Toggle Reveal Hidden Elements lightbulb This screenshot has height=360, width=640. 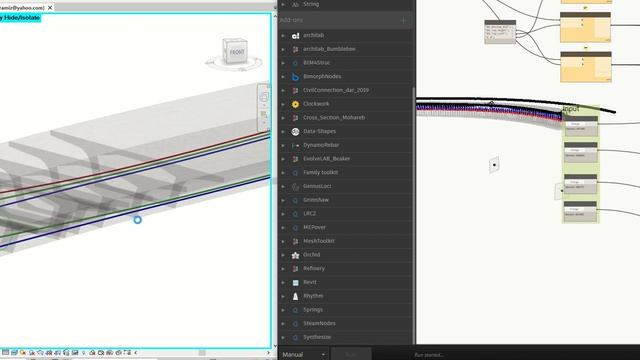pyautogui.click(x=83, y=352)
